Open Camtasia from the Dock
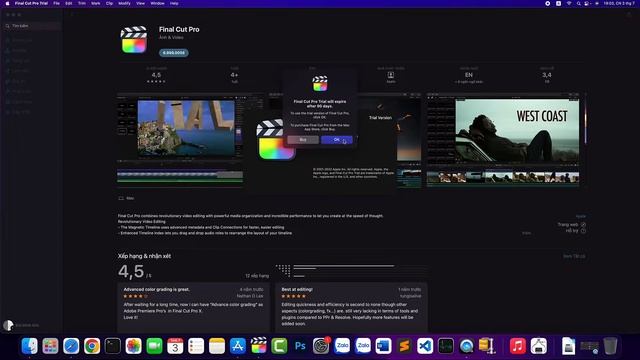640x360 pixels. 279,346
